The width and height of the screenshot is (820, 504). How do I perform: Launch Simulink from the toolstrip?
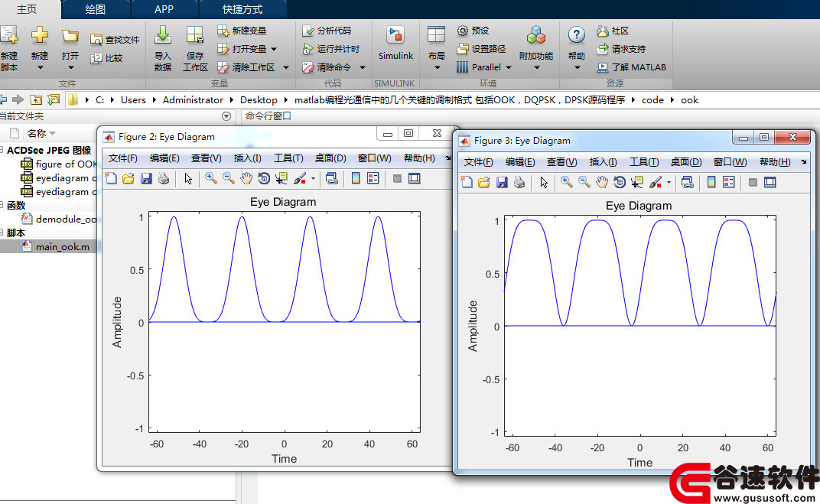395,44
